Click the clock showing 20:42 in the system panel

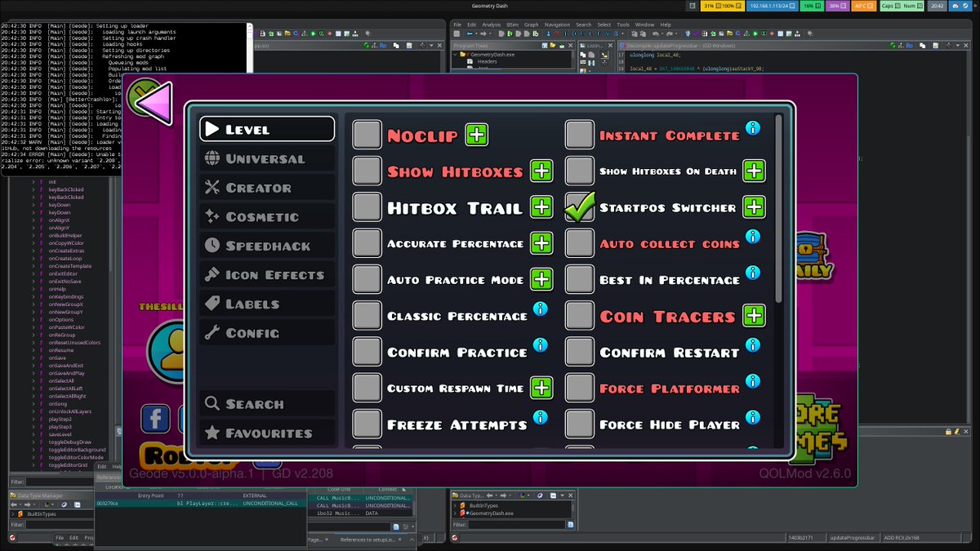[x=938, y=6]
